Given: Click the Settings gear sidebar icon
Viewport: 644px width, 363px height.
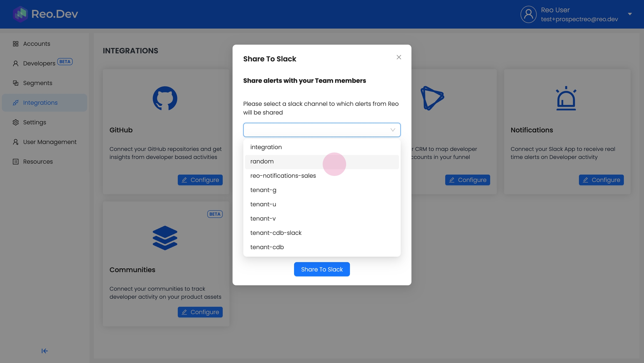Looking at the screenshot, I should point(16,122).
